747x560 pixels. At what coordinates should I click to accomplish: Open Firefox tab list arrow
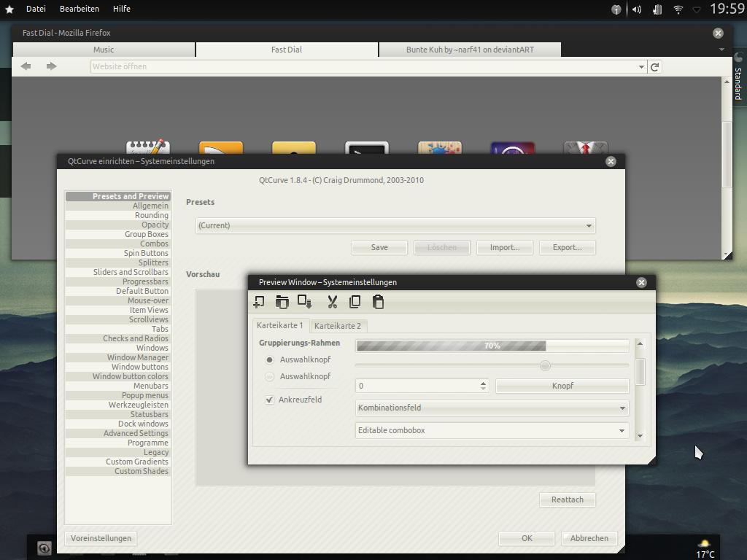point(721,50)
